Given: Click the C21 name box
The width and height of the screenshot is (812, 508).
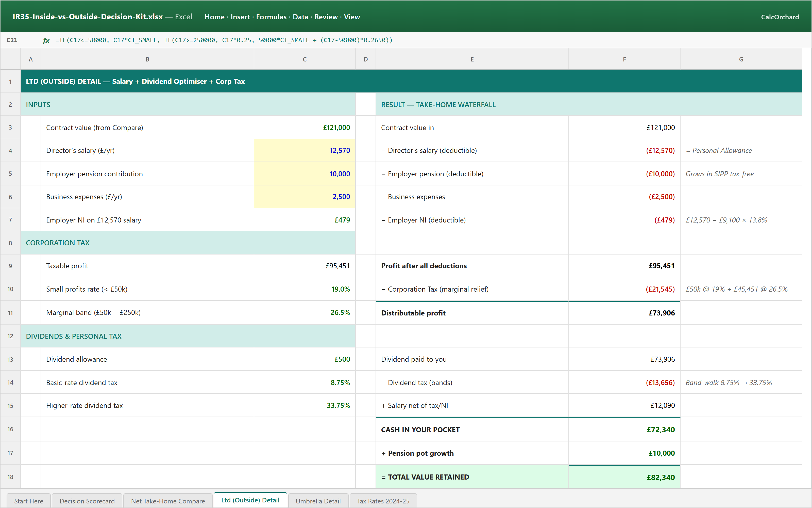Looking at the screenshot, I should (x=12, y=40).
